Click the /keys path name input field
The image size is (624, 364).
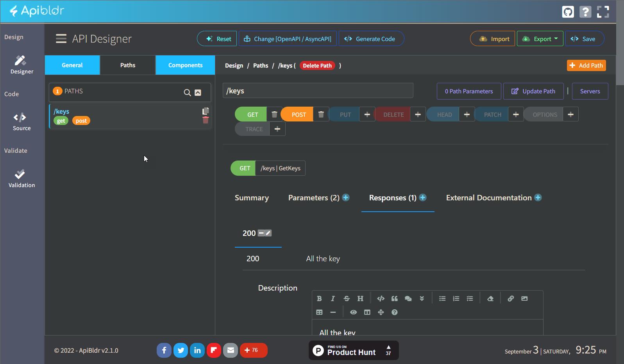[x=318, y=91]
